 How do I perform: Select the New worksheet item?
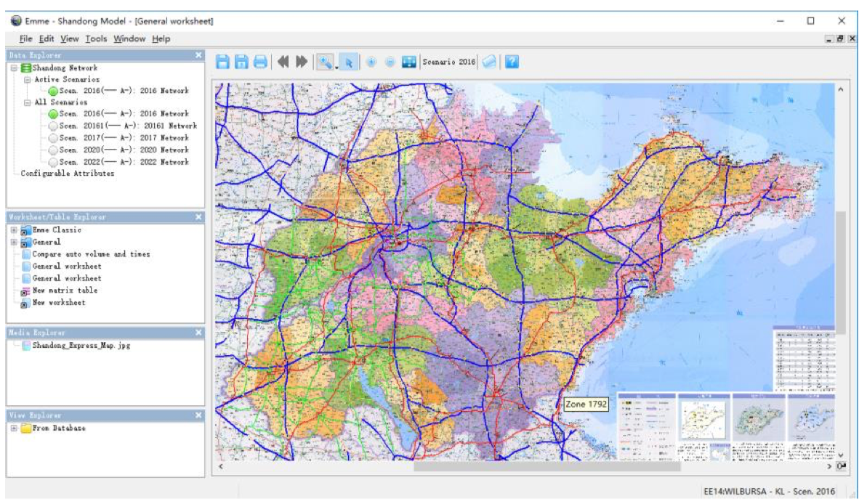[59, 303]
